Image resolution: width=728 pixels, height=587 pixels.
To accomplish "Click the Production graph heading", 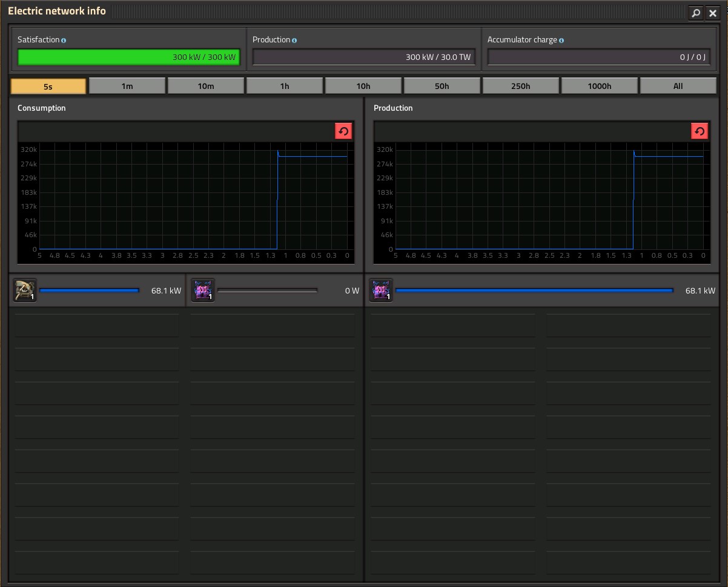I will click(393, 108).
